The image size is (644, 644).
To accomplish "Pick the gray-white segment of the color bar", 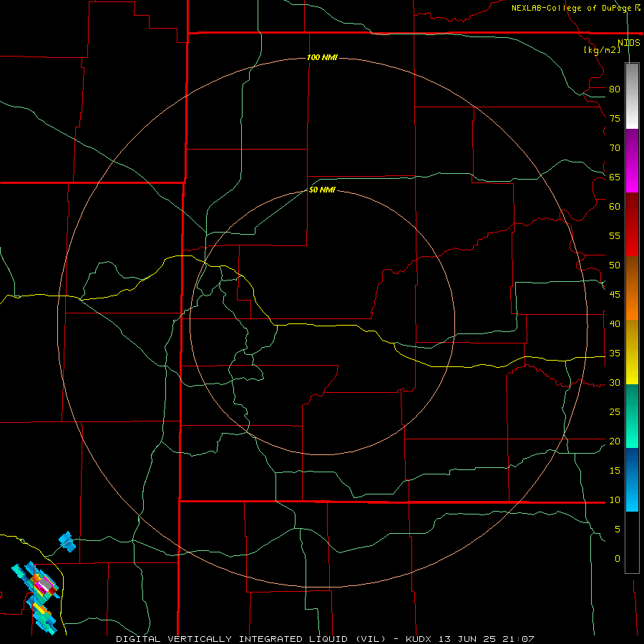I will tap(632, 96).
